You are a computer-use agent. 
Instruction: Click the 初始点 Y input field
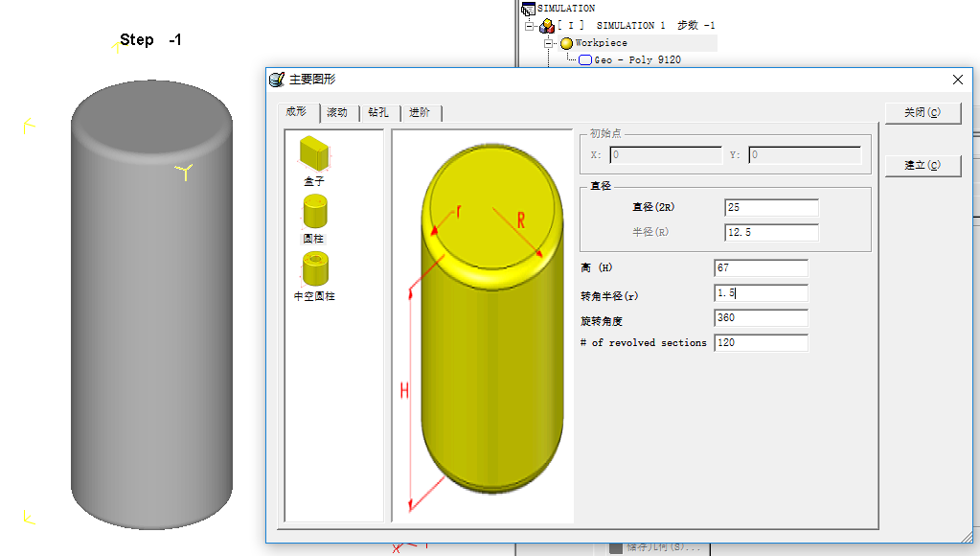(805, 154)
